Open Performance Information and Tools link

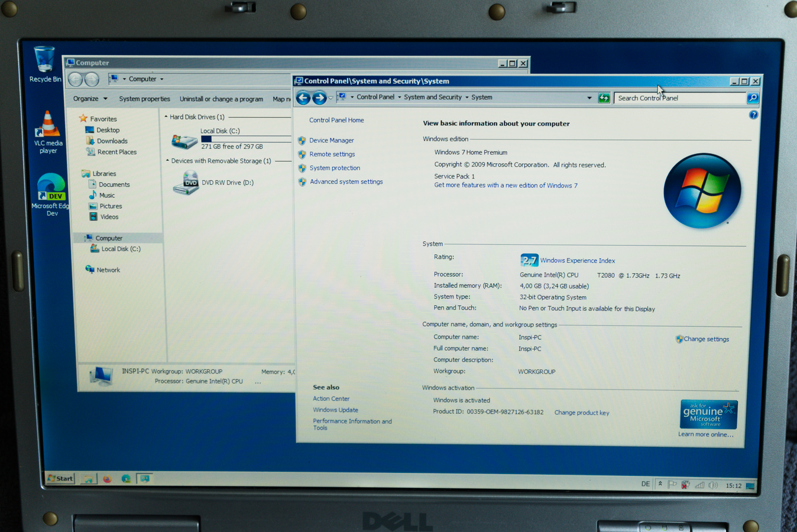[352, 424]
